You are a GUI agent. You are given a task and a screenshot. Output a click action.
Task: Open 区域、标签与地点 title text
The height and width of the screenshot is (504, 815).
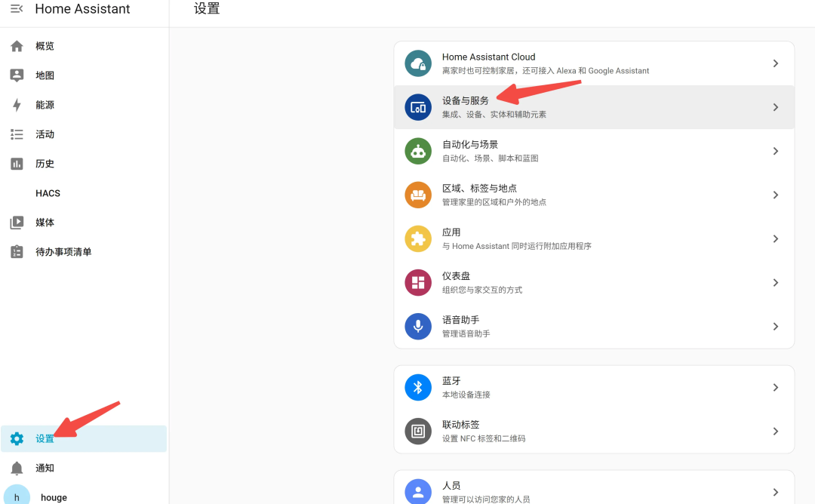(479, 188)
